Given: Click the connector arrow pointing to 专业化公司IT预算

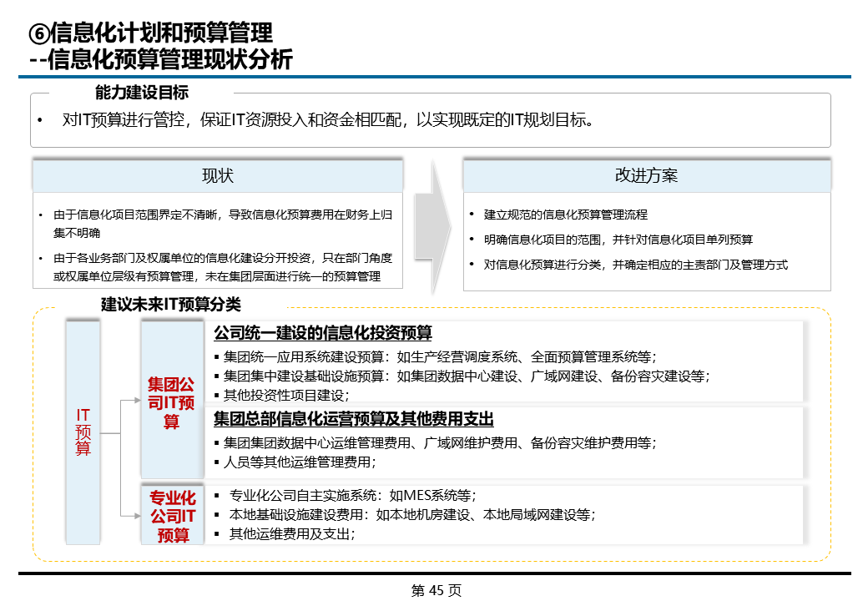Looking at the screenshot, I should tap(131, 516).
